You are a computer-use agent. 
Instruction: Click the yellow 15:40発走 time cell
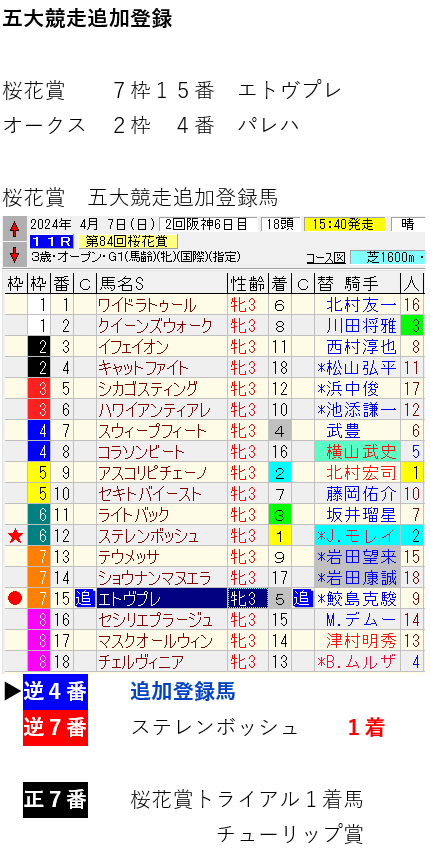(344, 224)
